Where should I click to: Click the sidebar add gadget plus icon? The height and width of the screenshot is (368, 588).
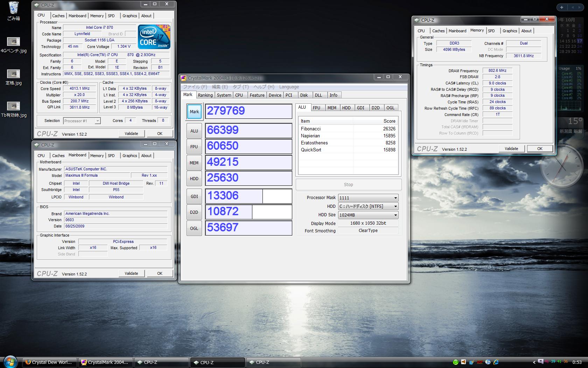[x=562, y=7]
